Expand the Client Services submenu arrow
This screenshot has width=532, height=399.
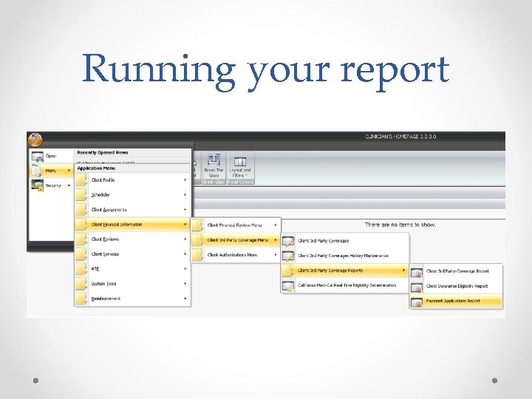[185, 254]
